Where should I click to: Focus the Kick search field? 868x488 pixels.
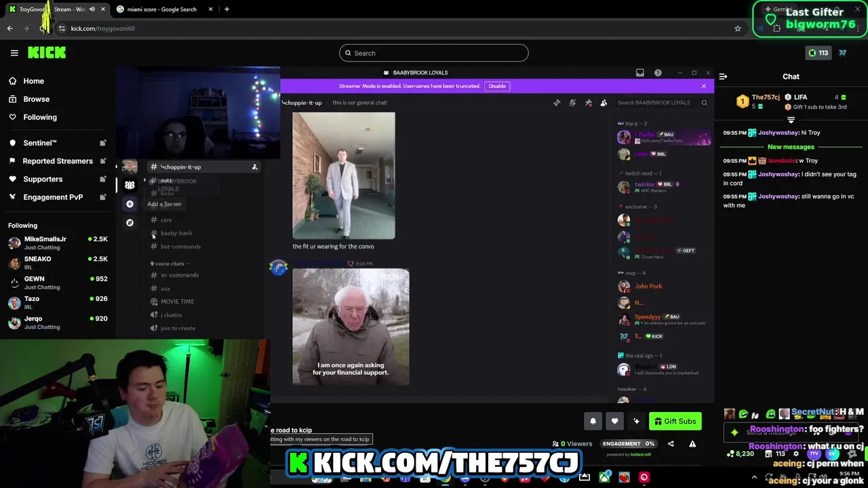coord(434,53)
